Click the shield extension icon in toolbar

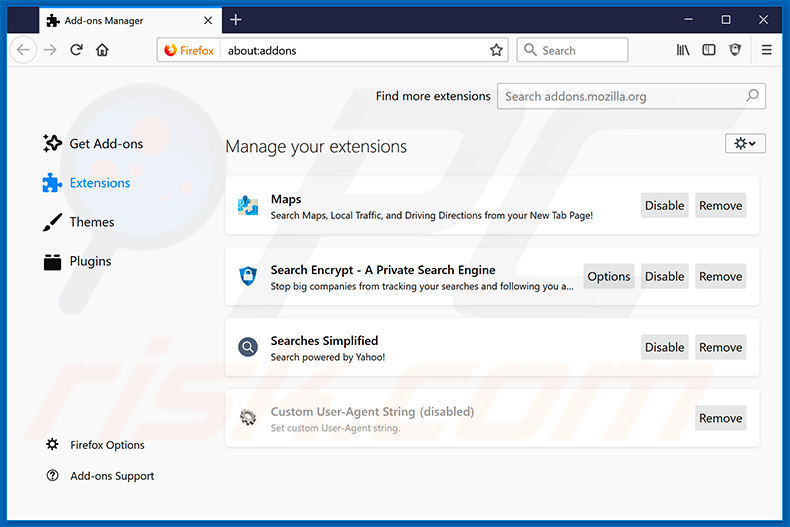click(735, 50)
